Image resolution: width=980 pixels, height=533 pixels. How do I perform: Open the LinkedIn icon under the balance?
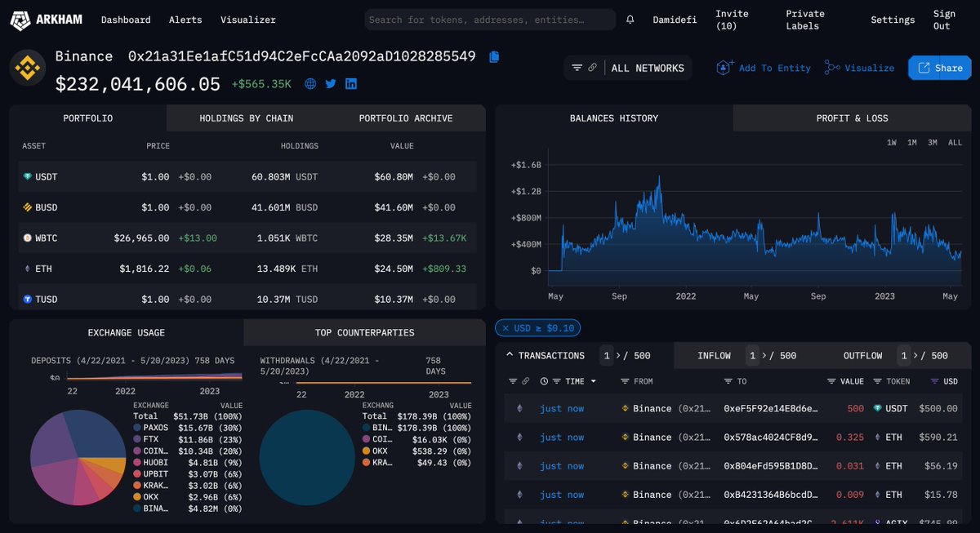[351, 83]
